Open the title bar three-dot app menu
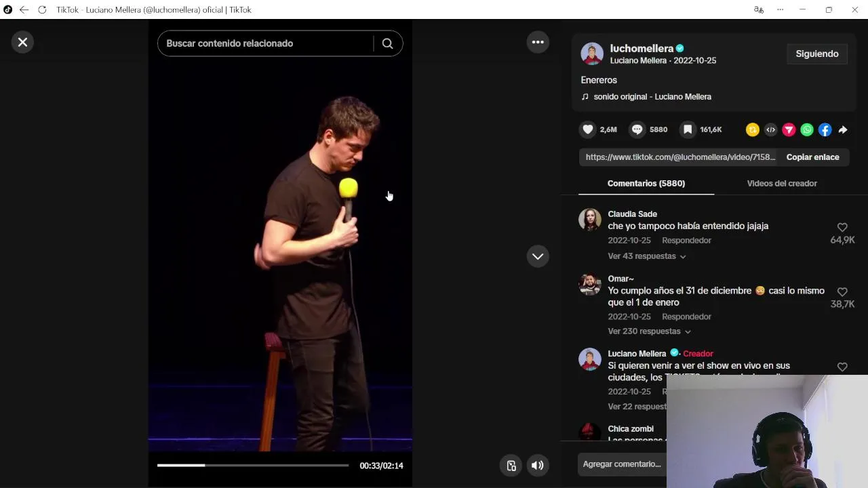Screen dimensions: 868x488 tap(781, 9)
